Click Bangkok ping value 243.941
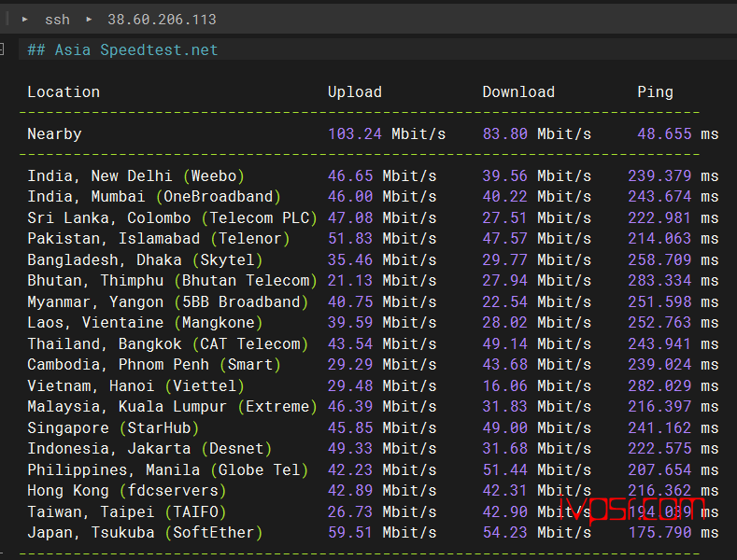The height and width of the screenshot is (560, 737). click(x=659, y=343)
